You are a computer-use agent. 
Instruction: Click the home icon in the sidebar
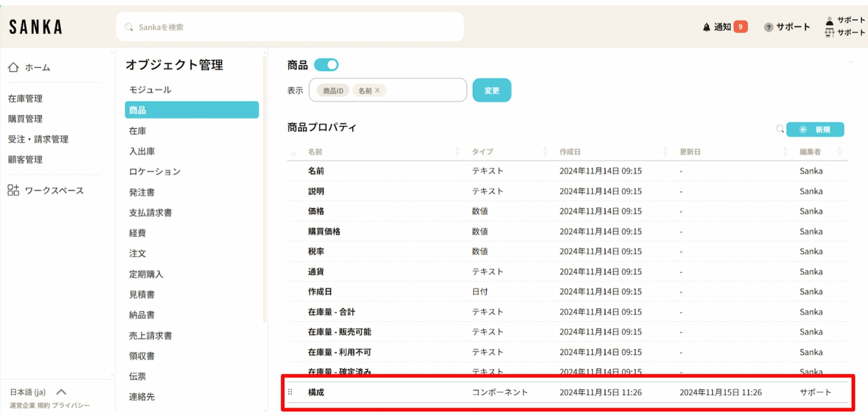pyautogui.click(x=13, y=68)
